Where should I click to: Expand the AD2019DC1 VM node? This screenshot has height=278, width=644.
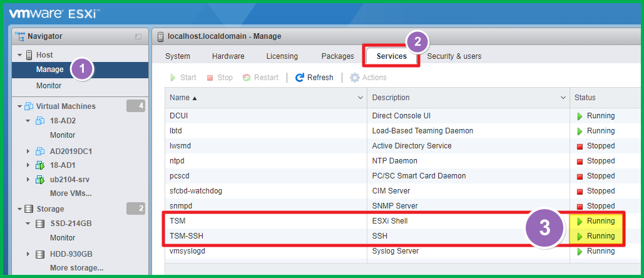(x=28, y=151)
